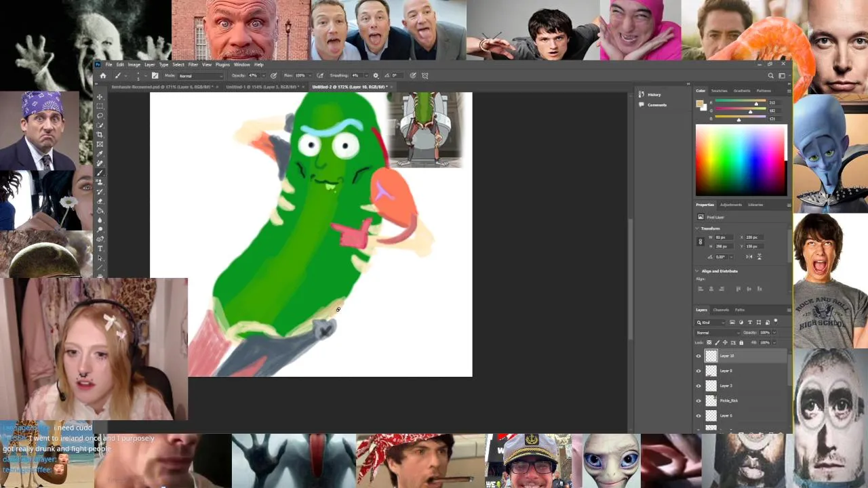
Task: Open layer blend mode Normal dropdown
Action: coord(717,333)
